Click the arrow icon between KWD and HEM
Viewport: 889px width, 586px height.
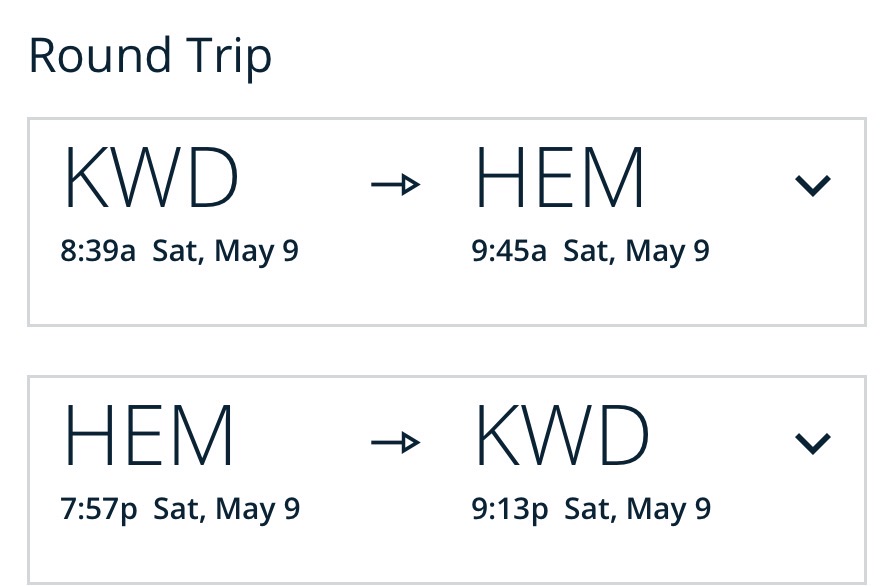[x=395, y=184]
